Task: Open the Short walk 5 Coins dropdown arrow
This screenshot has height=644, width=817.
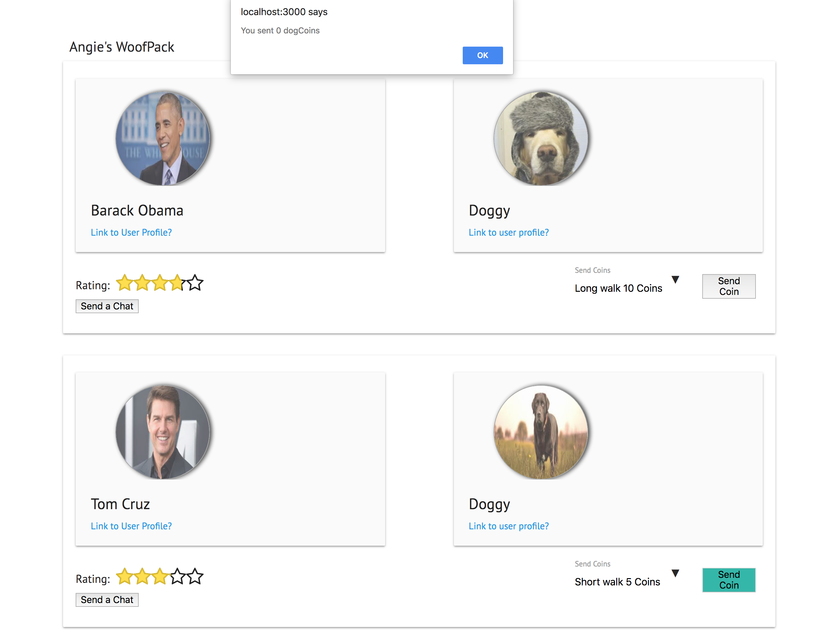Action: click(675, 573)
